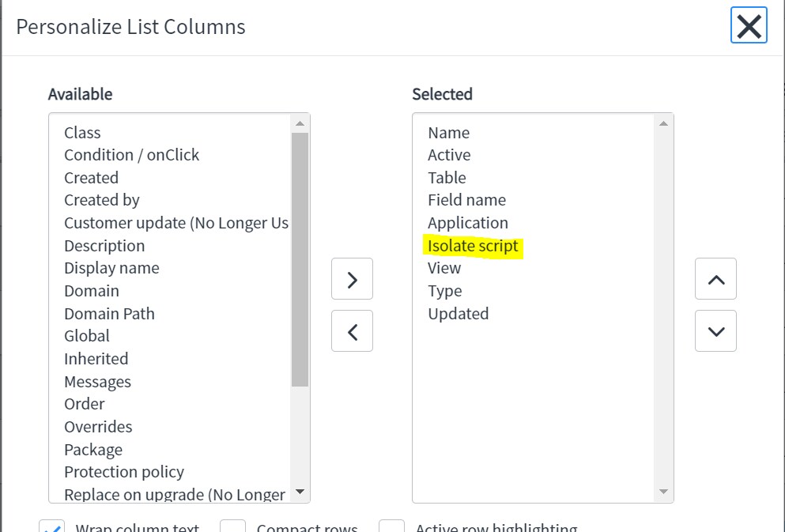Select Domain Path from Available columns
The image size is (785, 532).
pos(109,313)
